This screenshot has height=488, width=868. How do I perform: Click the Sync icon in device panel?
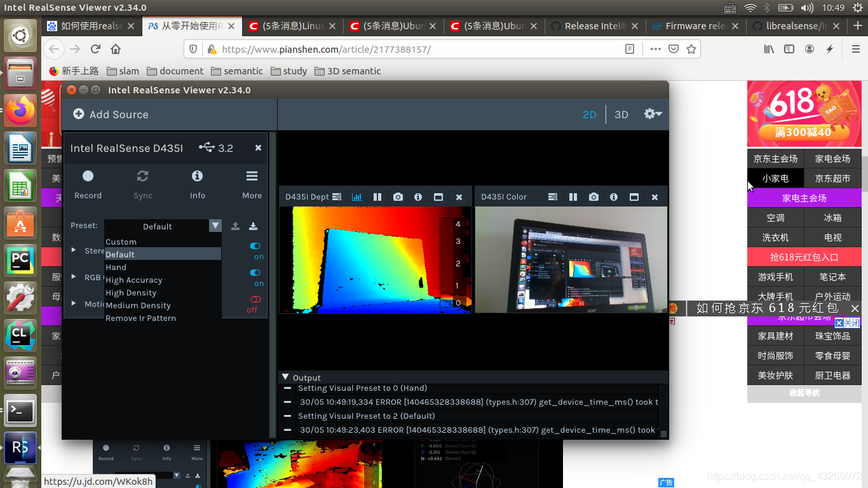tap(143, 176)
